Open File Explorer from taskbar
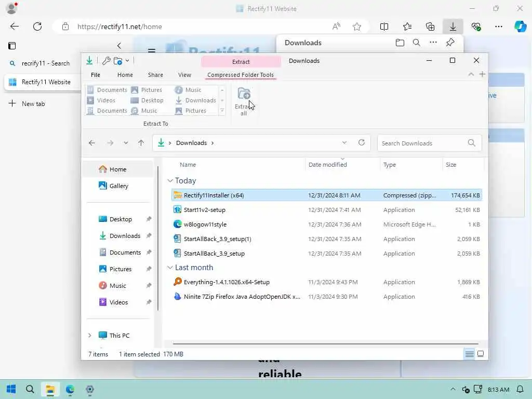Screen dimensions: 532x399 pos(50,389)
